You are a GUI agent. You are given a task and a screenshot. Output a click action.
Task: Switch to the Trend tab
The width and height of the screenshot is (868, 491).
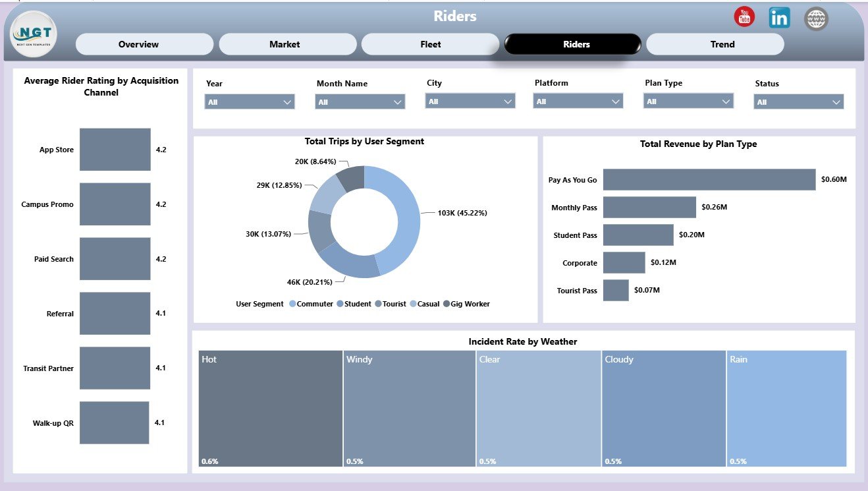click(x=715, y=44)
